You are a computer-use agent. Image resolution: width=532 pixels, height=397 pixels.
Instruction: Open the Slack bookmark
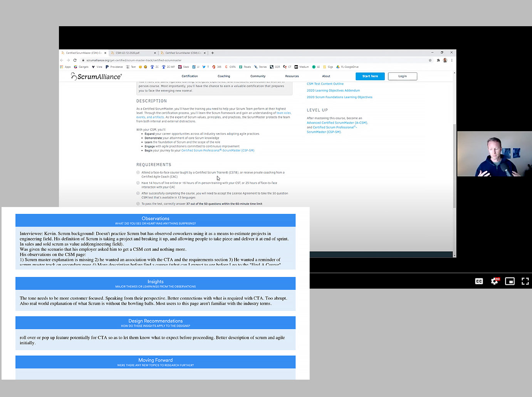coord(184,67)
